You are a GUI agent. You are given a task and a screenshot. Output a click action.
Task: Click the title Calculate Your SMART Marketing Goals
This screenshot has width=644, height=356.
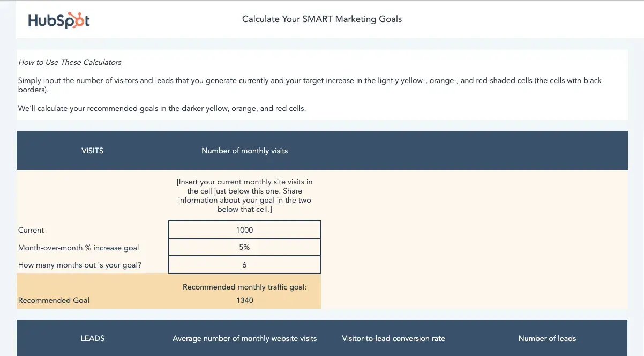322,19
